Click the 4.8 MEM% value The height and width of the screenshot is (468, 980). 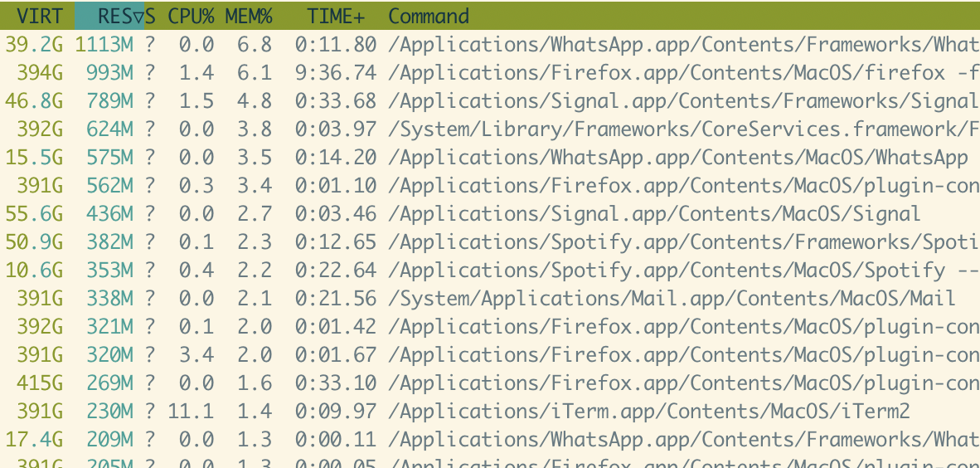[255, 100]
